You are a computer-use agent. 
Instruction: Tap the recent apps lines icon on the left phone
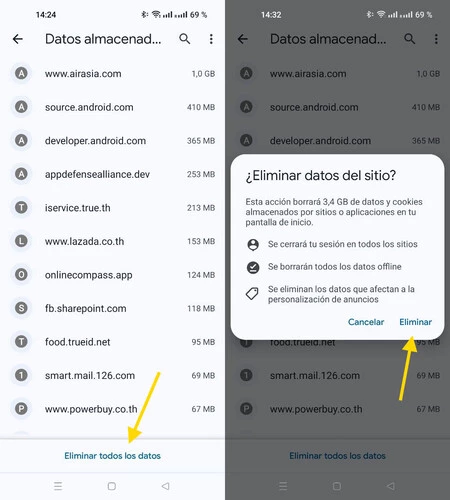click(58, 486)
